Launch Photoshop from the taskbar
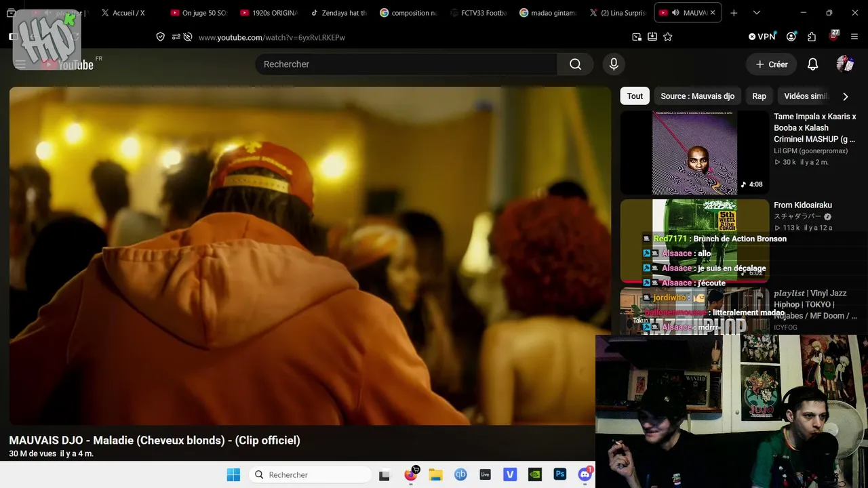 coord(560,474)
